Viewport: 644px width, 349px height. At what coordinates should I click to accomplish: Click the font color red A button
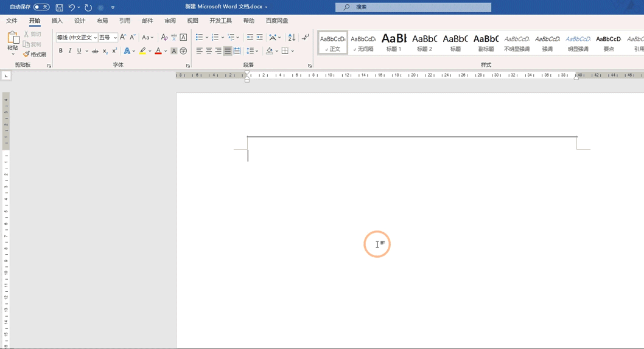coord(158,51)
